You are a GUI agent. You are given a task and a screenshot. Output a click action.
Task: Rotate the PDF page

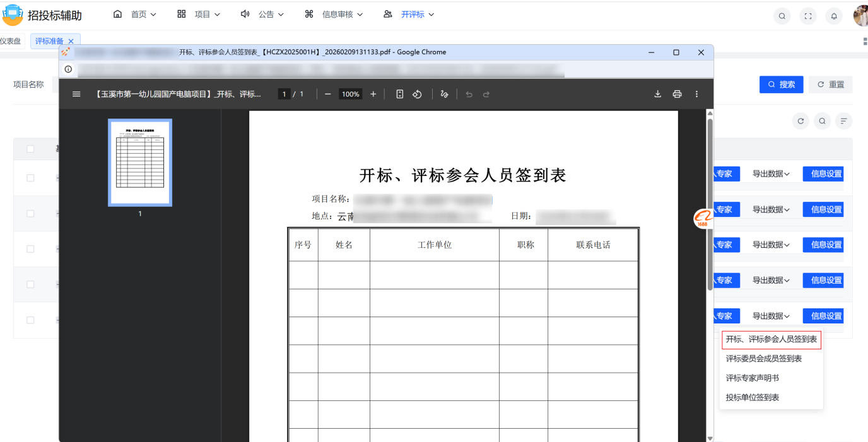tap(416, 93)
